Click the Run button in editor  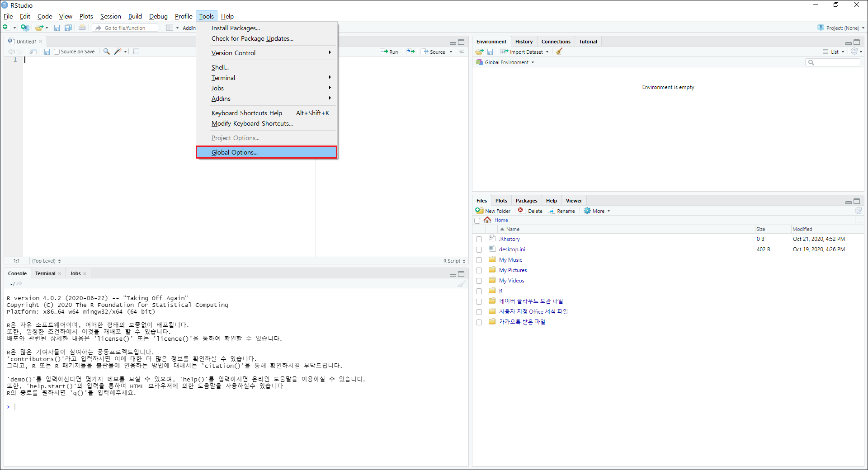(x=389, y=52)
